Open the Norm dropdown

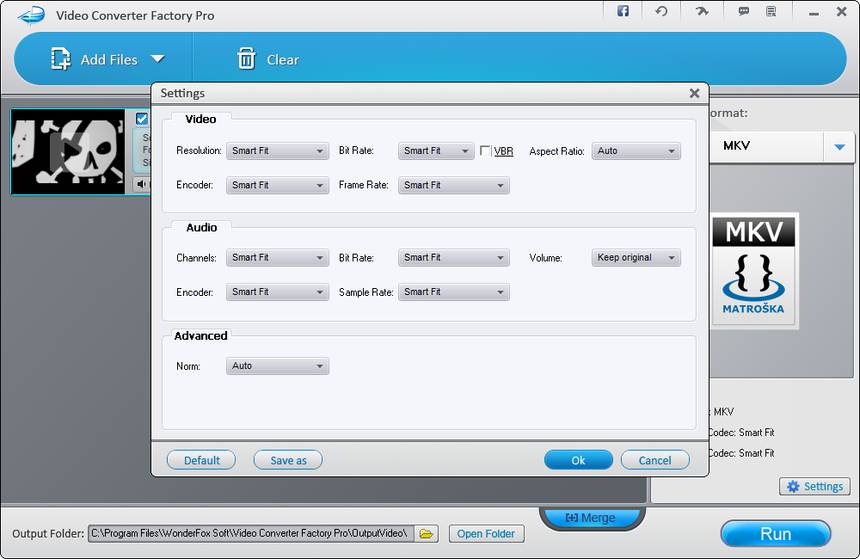[278, 366]
